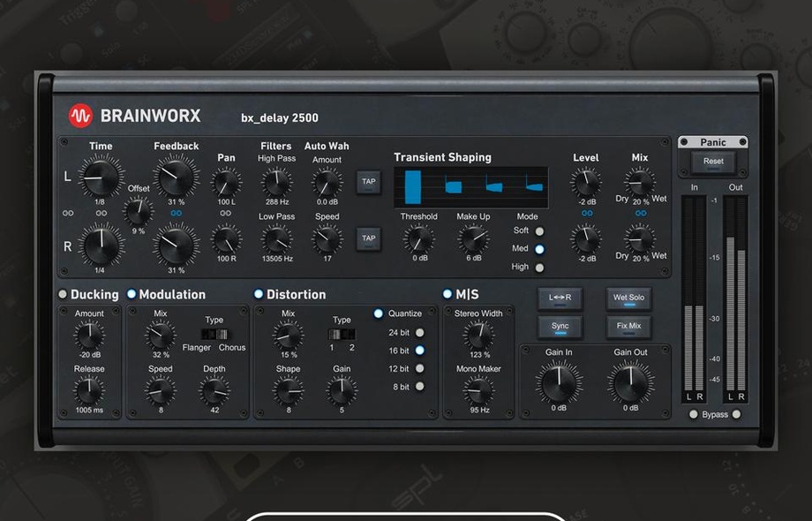Enable the Sync button
812x521 pixels.
point(560,326)
